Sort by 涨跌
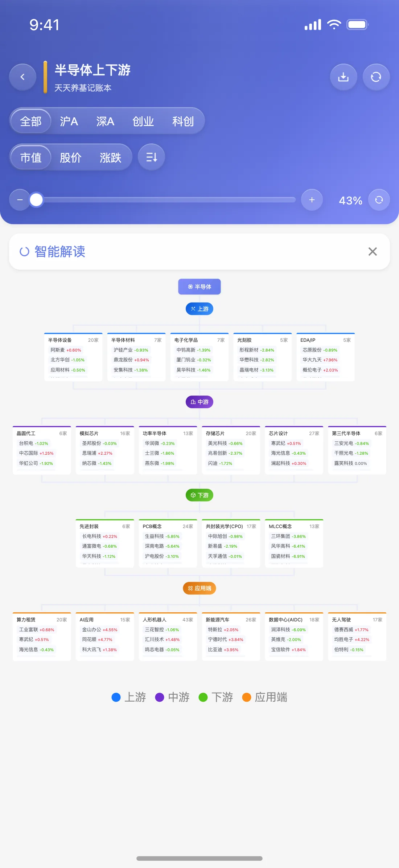Screen dimensions: 399x868 [111, 158]
